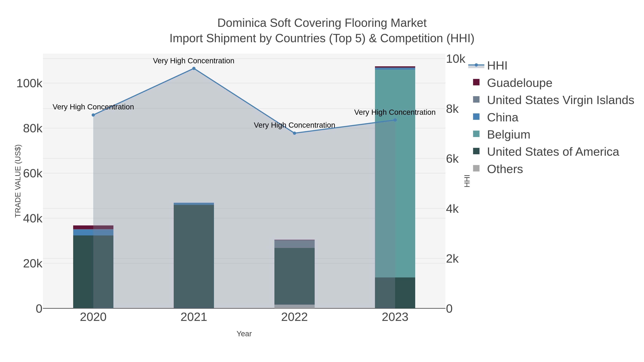Click the 'Dominica Soft Covering Flooring Market' title
The image size is (644, 362).
tap(322, 23)
